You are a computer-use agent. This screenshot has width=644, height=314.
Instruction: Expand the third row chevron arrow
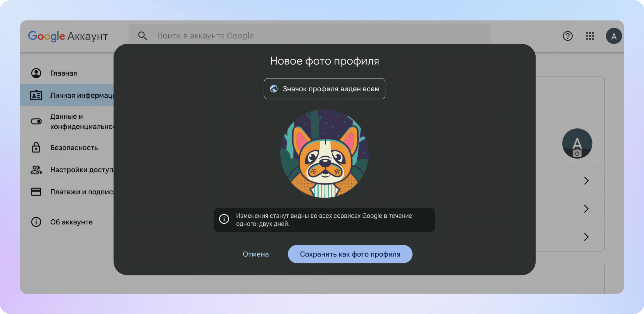(586, 237)
